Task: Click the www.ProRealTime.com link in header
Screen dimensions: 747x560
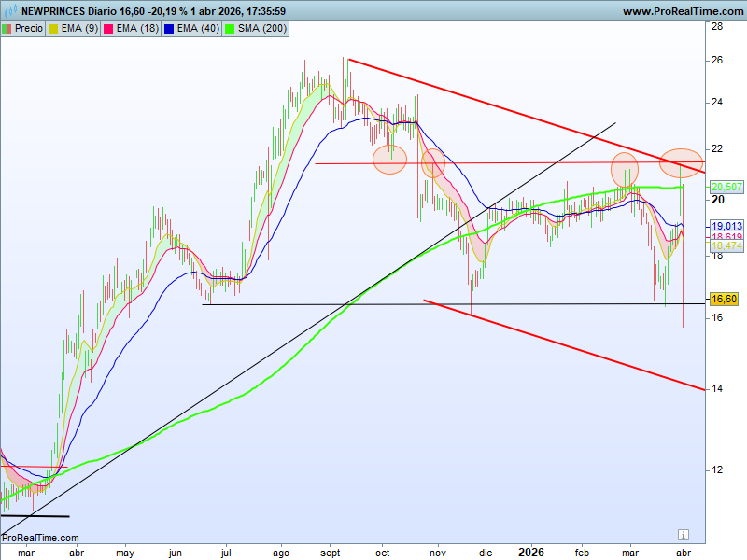Action: (x=683, y=11)
